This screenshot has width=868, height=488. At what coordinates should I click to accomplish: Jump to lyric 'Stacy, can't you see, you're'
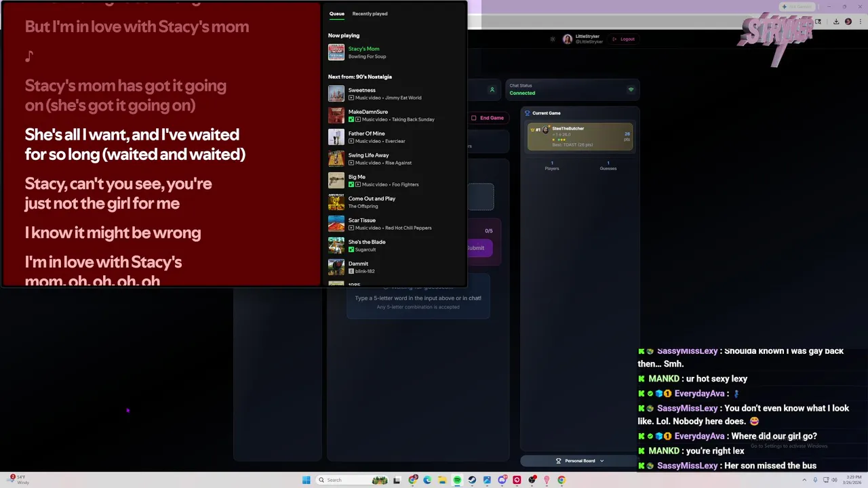pyautogui.click(x=119, y=184)
